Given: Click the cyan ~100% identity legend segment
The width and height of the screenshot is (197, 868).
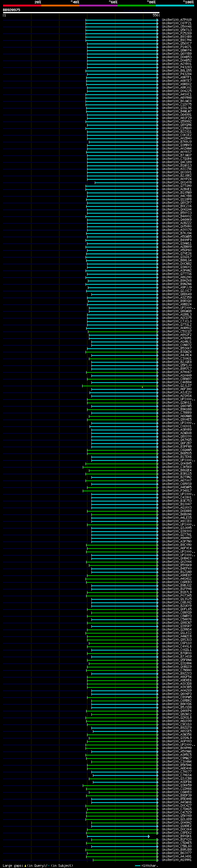Looking at the screenshot, I should [x=175, y=6].
